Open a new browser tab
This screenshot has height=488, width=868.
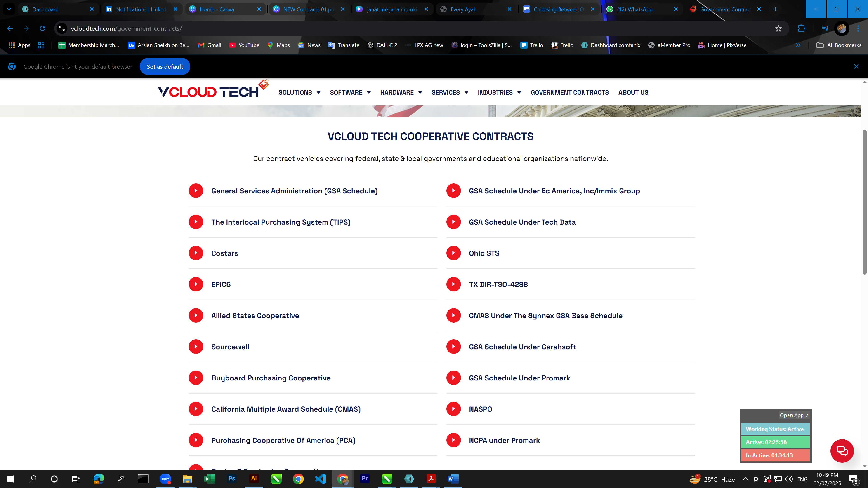[775, 9]
